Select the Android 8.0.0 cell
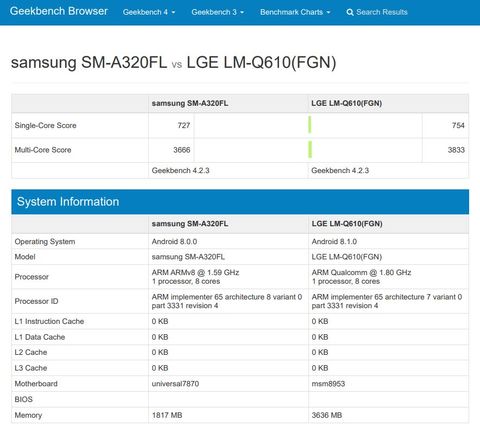The width and height of the screenshot is (480, 427). 174,241
